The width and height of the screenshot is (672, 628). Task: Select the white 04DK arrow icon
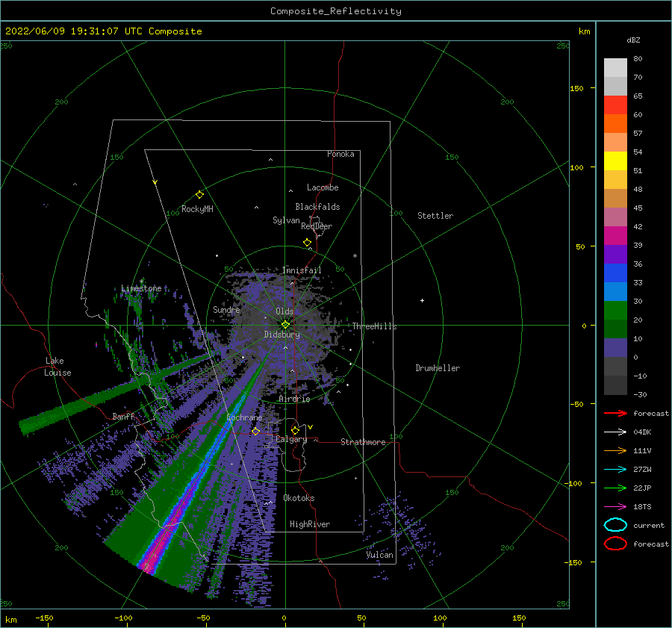coord(615,432)
